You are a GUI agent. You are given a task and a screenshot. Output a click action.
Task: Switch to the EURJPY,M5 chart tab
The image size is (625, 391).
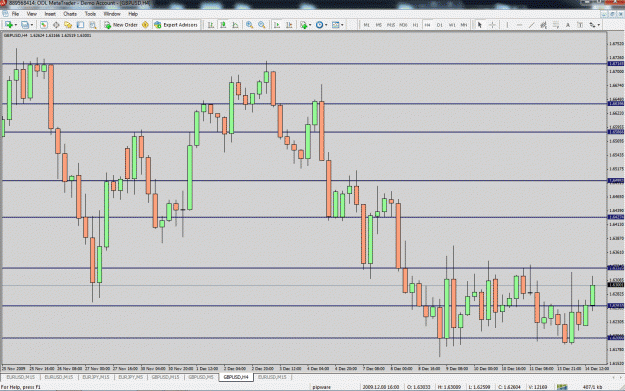click(131, 377)
